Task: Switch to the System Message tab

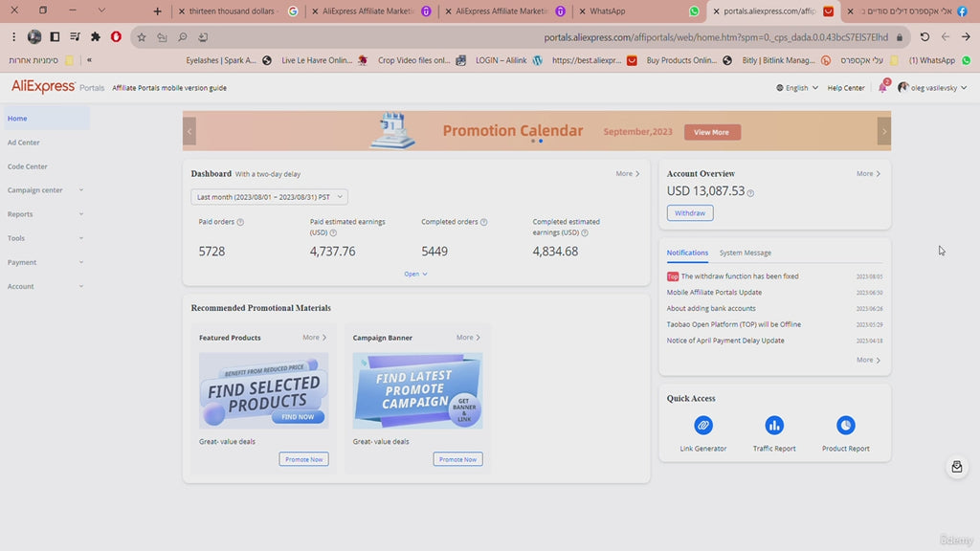Action: point(744,253)
